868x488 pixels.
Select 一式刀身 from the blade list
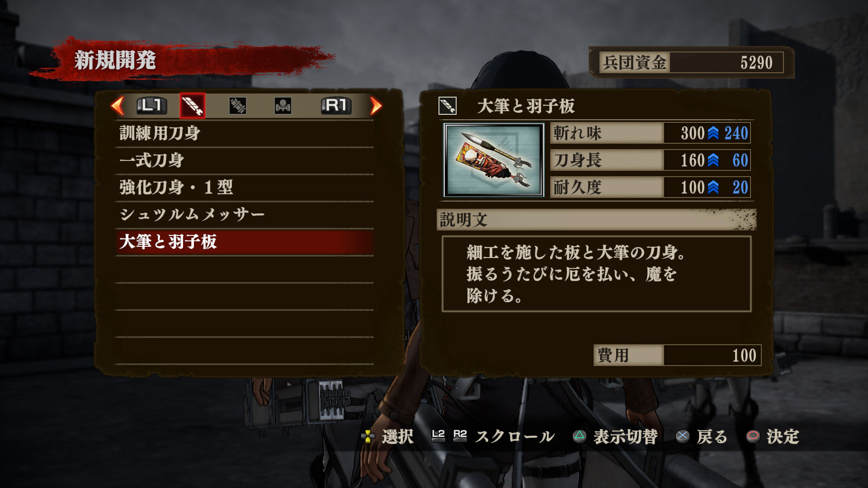coord(244,160)
